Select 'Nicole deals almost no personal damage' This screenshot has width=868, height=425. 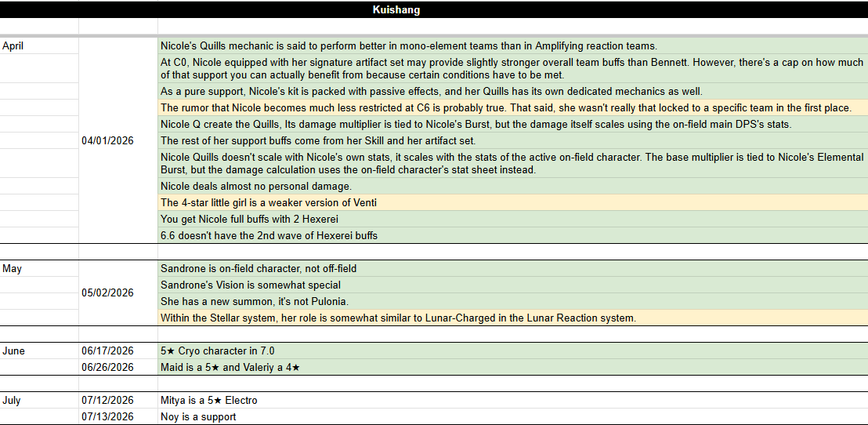[x=512, y=186]
